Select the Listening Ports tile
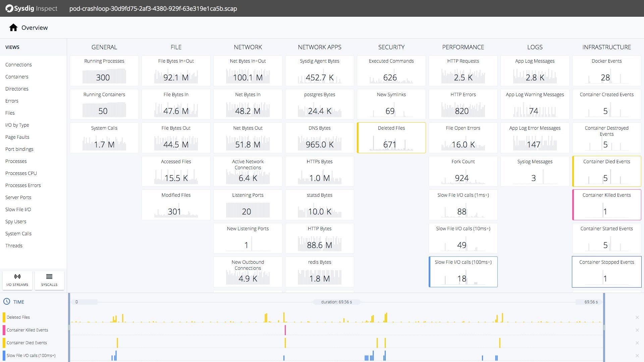The image size is (644, 362). (248, 205)
